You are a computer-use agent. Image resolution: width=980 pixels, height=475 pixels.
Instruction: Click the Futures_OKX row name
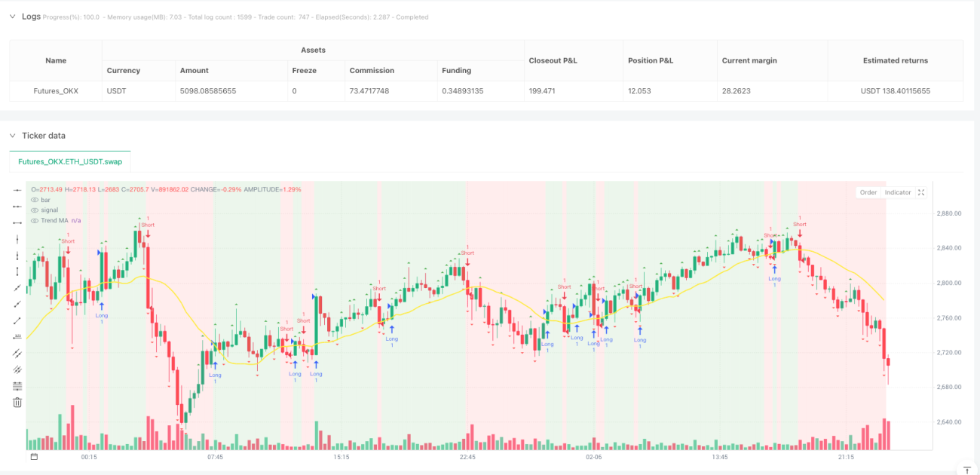pos(56,91)
